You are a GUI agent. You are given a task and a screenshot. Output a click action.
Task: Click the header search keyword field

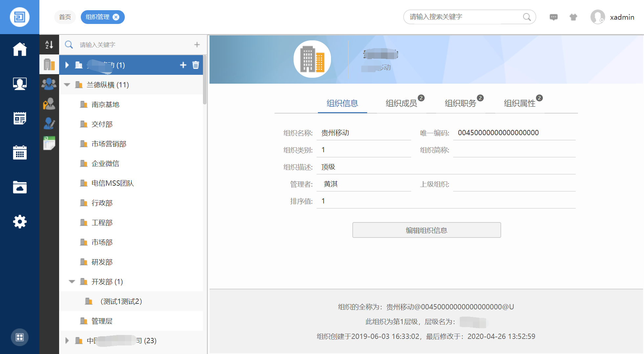pyautogui.click(x=463, y=17)
